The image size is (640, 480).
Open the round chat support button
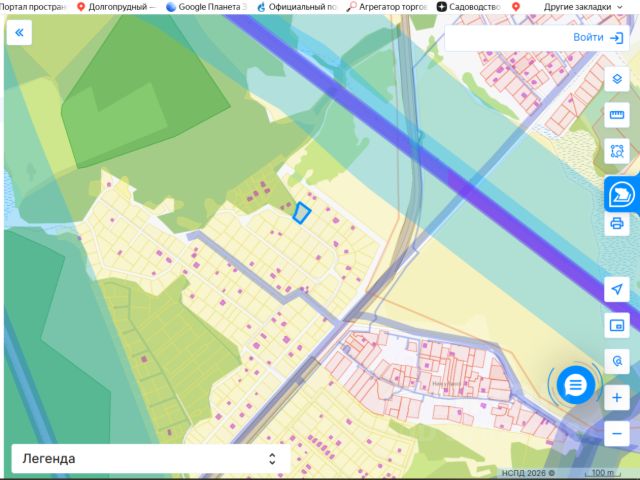575,385
